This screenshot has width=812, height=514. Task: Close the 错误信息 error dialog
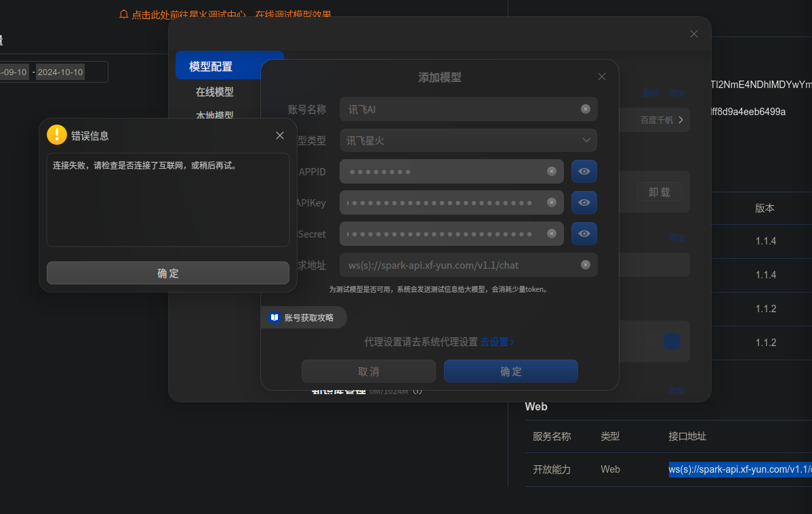click(280, 135)
